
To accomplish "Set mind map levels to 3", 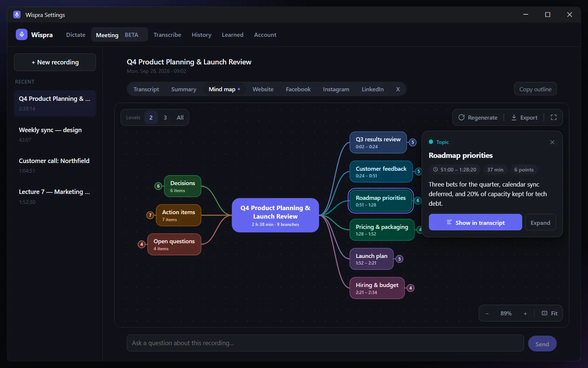I will pyautogui.click(x=165, y=117).
